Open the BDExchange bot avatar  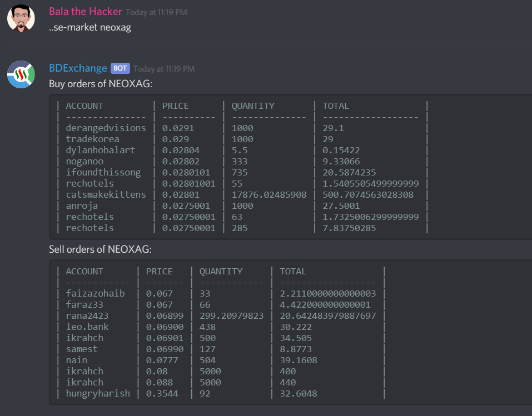21,74
